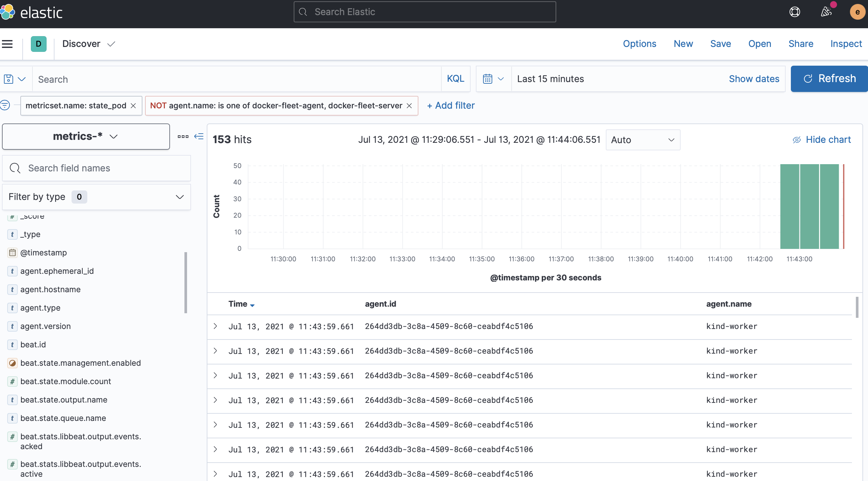This screenshot has height=481, width=868.
Task: Collapse the field sidebar arrow icon
Action: click(x=199, y=136)
